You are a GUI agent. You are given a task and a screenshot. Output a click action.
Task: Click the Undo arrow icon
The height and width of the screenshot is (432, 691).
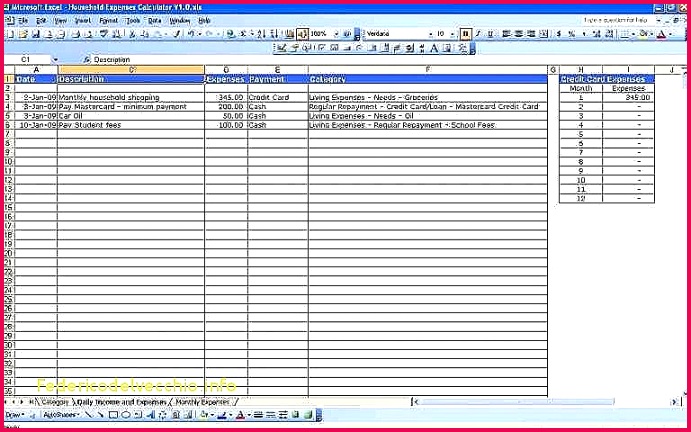(x=190, y=34)
